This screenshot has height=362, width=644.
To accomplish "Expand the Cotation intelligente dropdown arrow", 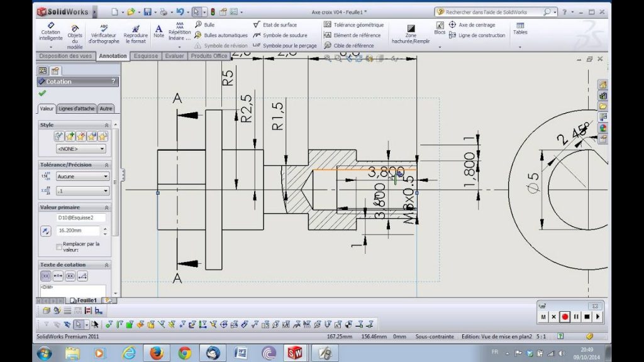I will click(50, 47).
